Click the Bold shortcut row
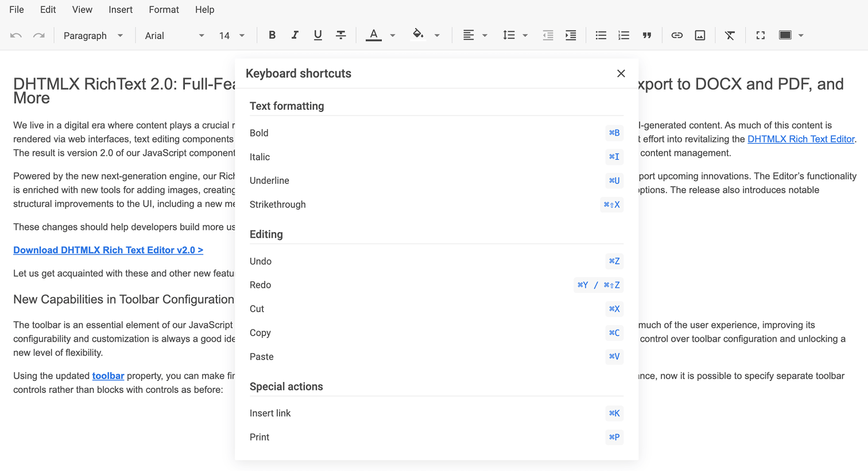Viewport: 868px width, 471px height. pos(436,133)
